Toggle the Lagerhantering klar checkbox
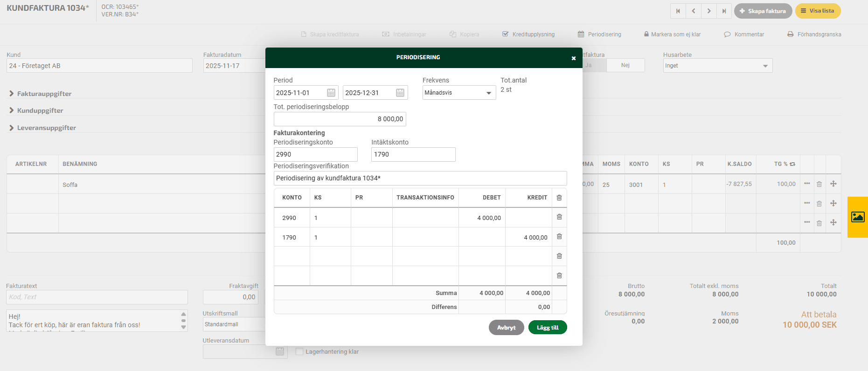 (299, 352)
